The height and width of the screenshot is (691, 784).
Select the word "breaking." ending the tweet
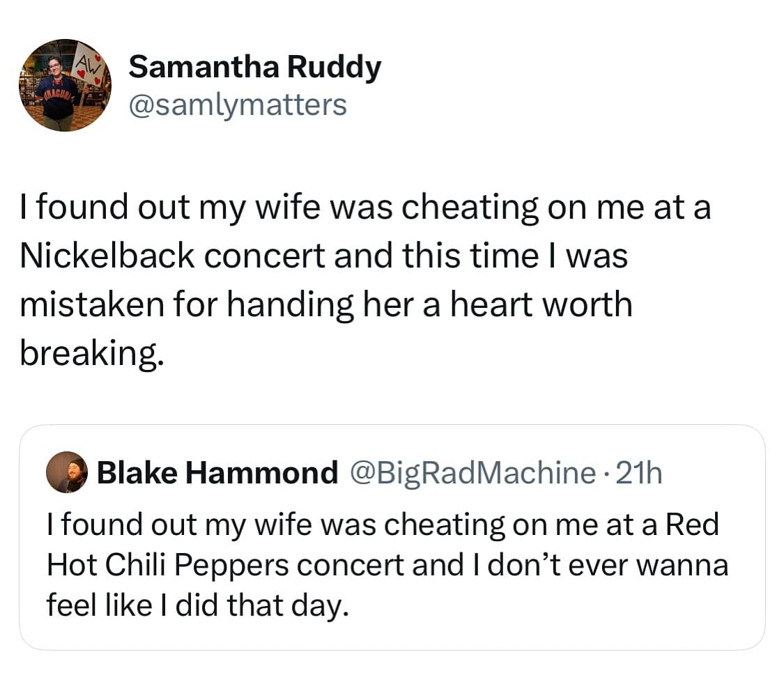(x=92, y=354)
